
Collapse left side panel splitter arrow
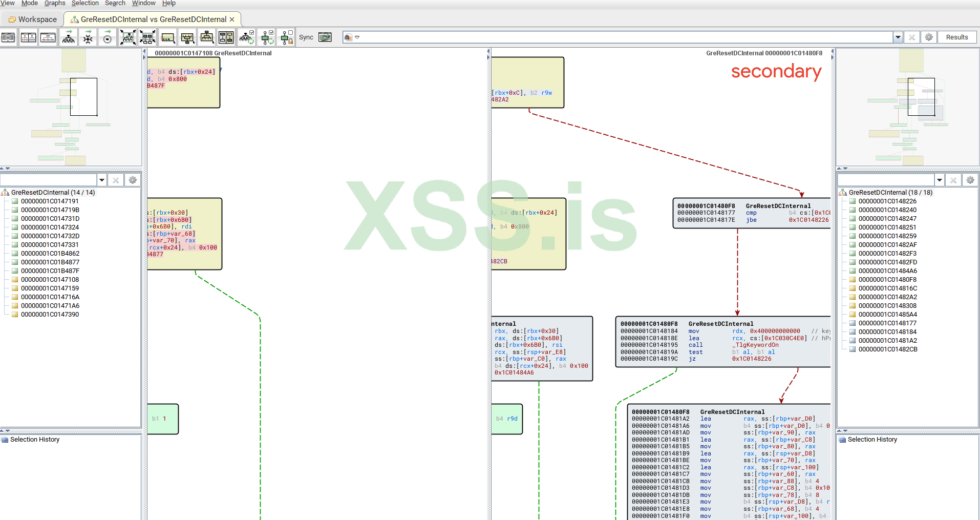[x=144, y=51]
